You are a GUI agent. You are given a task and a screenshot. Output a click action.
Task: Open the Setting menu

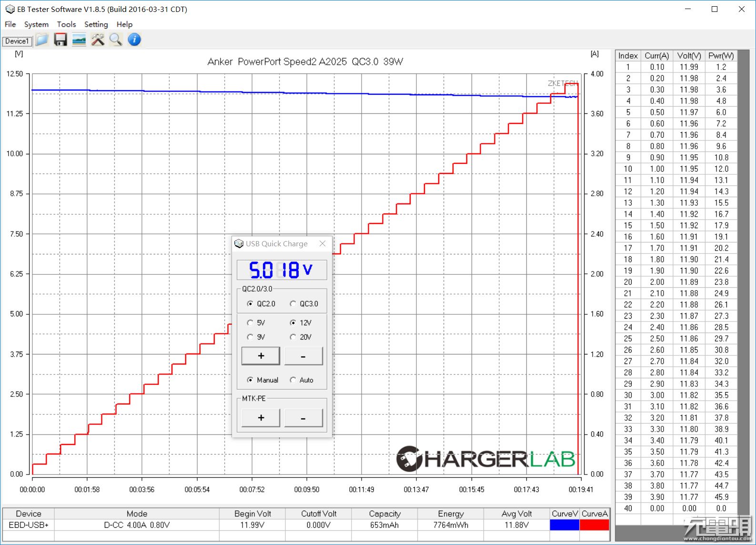click(x=96, y=24)
